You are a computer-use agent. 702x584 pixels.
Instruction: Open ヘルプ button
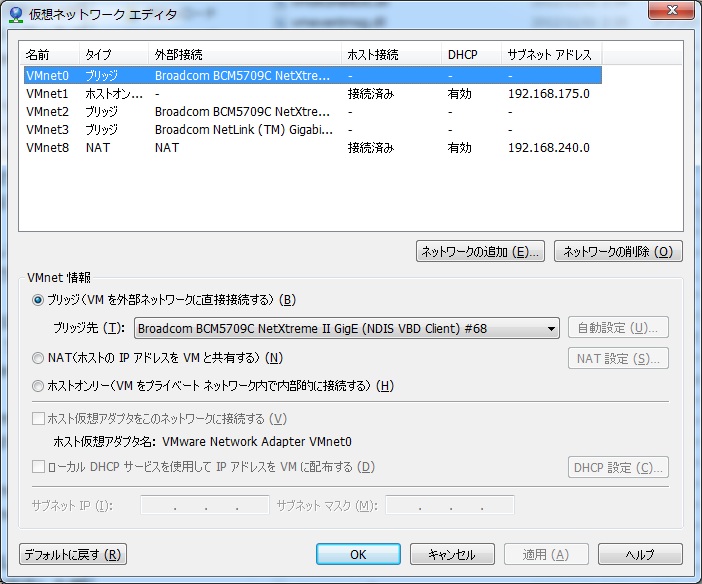pyautogui.click(x=640, y=554)
